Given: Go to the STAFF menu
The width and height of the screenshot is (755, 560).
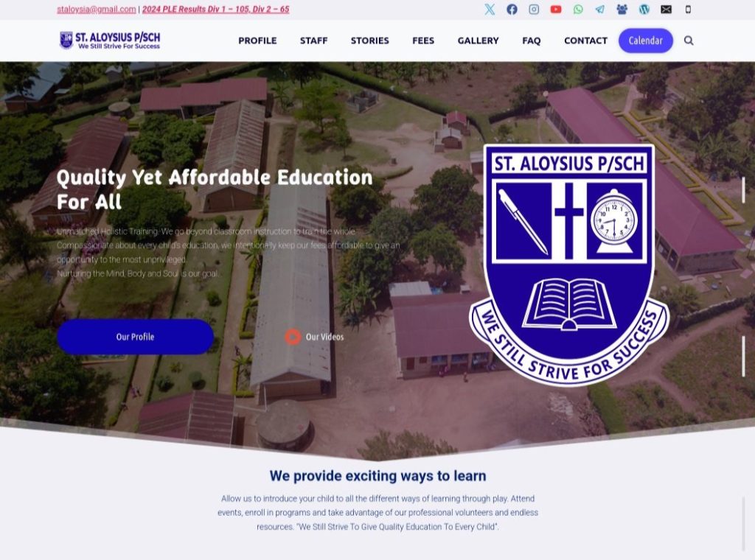Looking at the screenshot, I should [x=314, y=41].
